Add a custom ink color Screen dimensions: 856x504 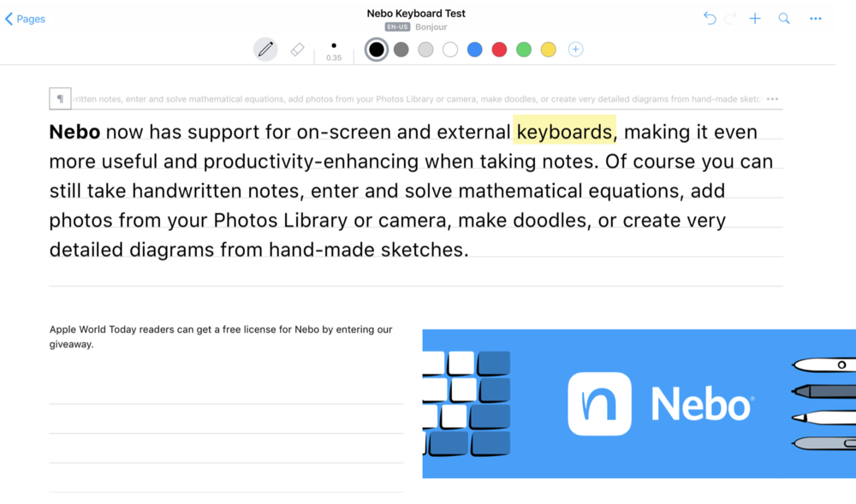(x=575, y=50)
